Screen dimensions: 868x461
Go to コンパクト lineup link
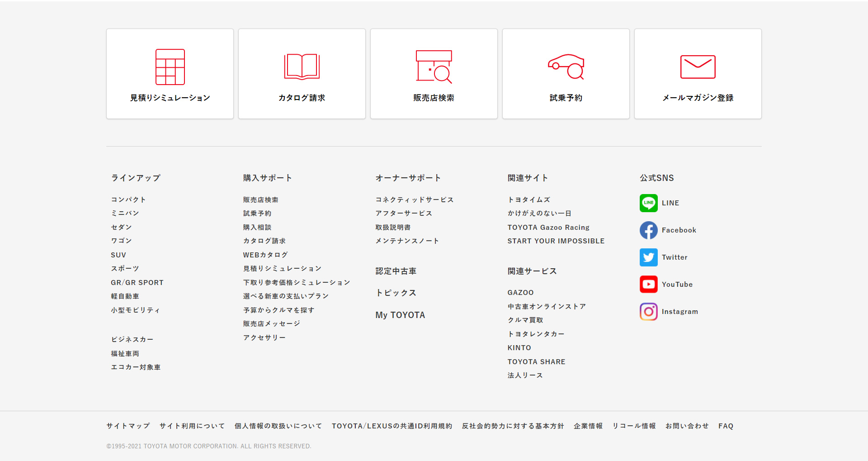(128, 200)
